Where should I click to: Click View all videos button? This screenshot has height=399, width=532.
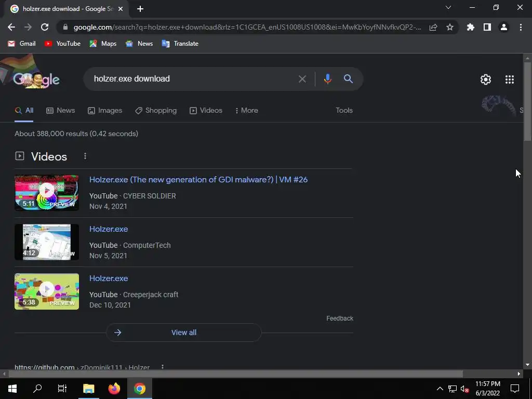coord(183,332)
